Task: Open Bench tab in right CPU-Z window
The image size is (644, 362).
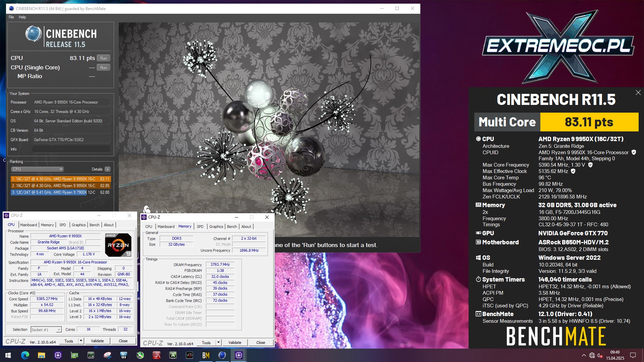Action: (x=232, y=227)
